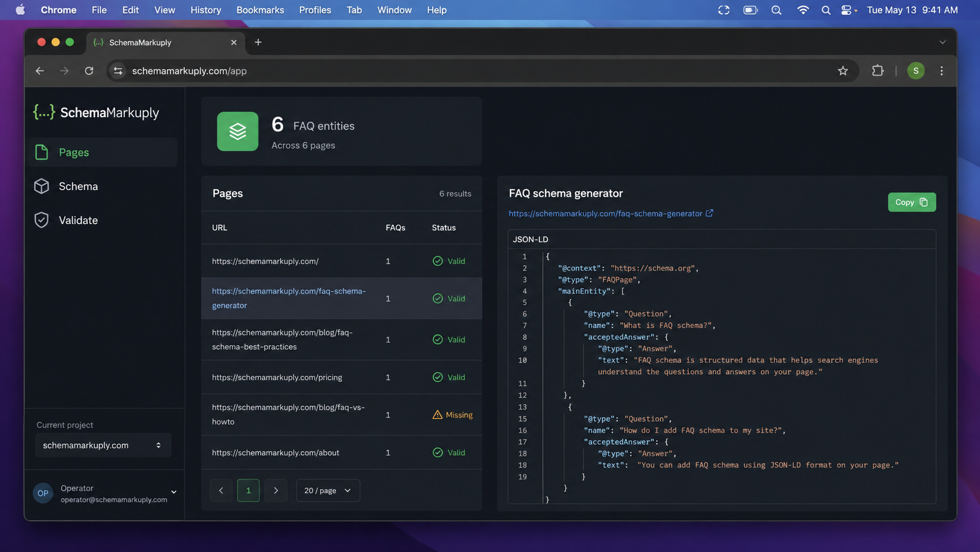Select the blog/faq-schema-best-practices row

coord(342,340)
